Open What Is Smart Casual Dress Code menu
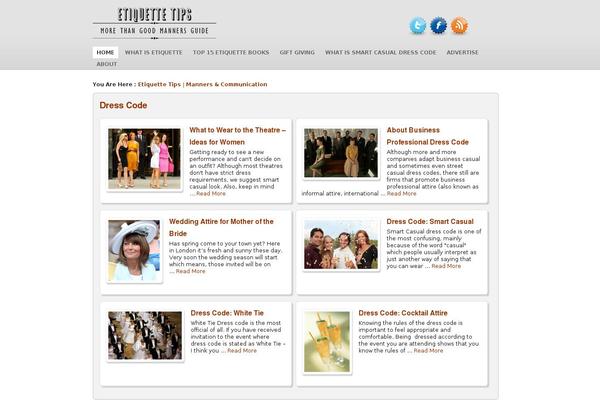Image resolution: width=600 pixels, height=400 pixels. (380, 52)
